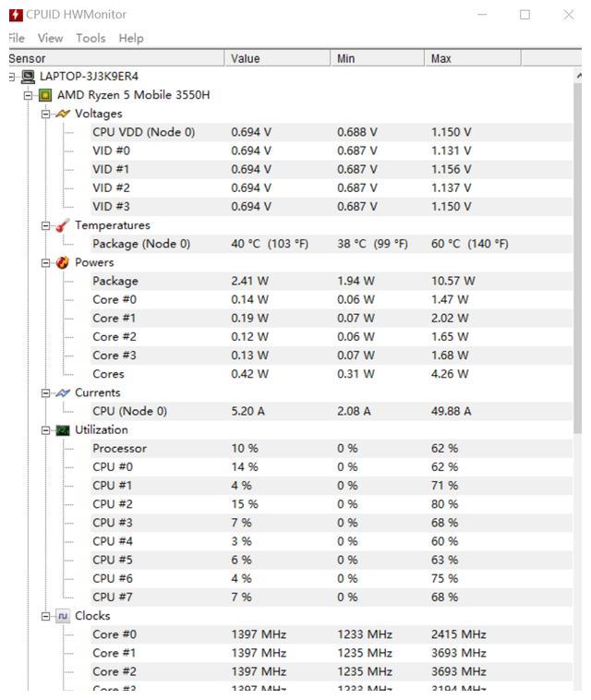
Task: Click the Clocks square-wave icon
Action: click(63, 617)
